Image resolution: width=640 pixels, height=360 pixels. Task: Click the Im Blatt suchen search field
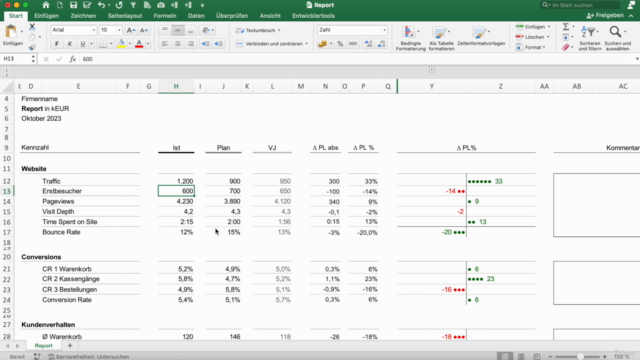(x=580, y=5)
